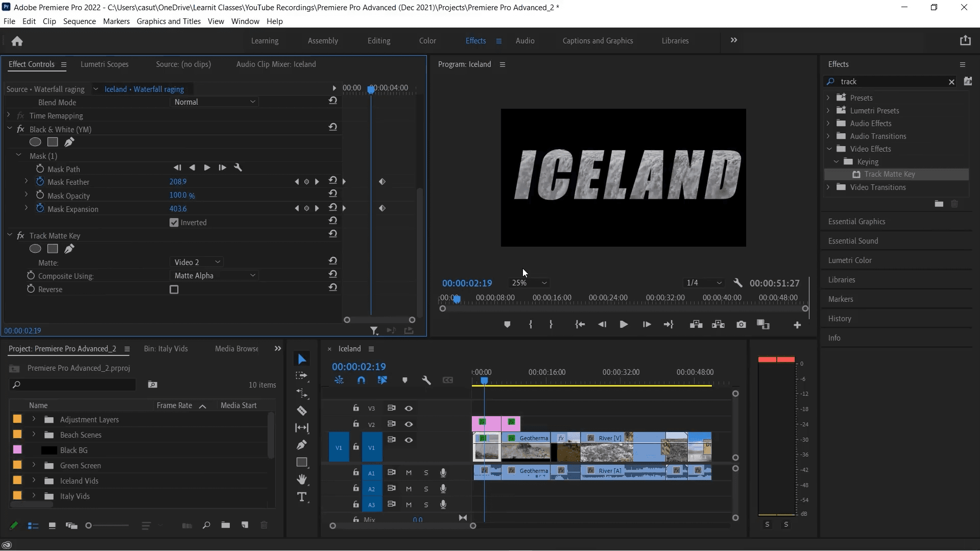
Task: Open Graphics and Titles menu
Action: click(x=169, y=21)
